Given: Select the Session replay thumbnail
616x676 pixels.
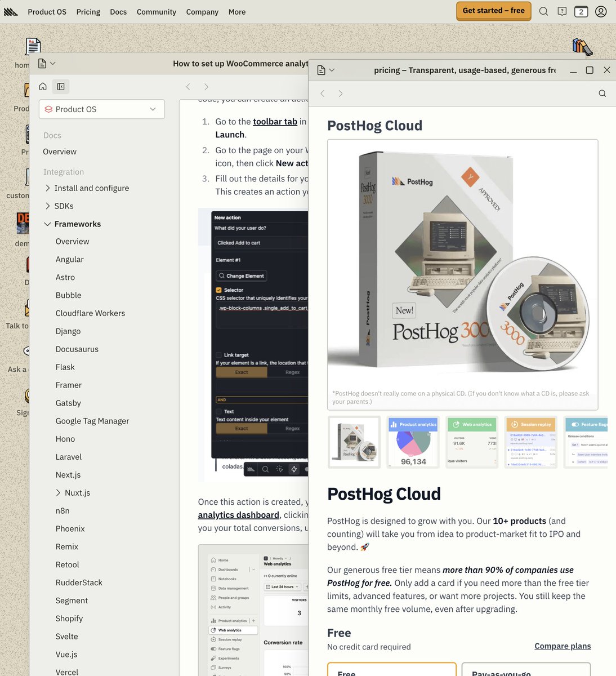Looking at the screenshot, I should (x=531, y=442).
